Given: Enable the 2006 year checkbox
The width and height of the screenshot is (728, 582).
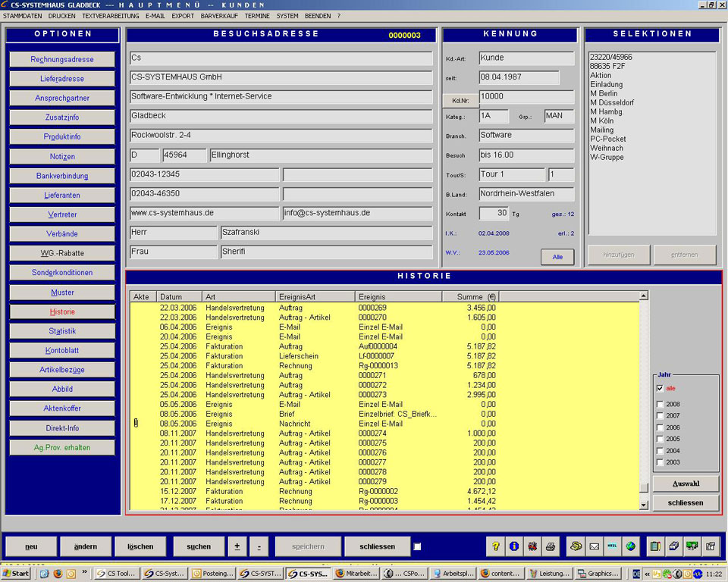Looking at the screenshot, I should tap(660, 427).
